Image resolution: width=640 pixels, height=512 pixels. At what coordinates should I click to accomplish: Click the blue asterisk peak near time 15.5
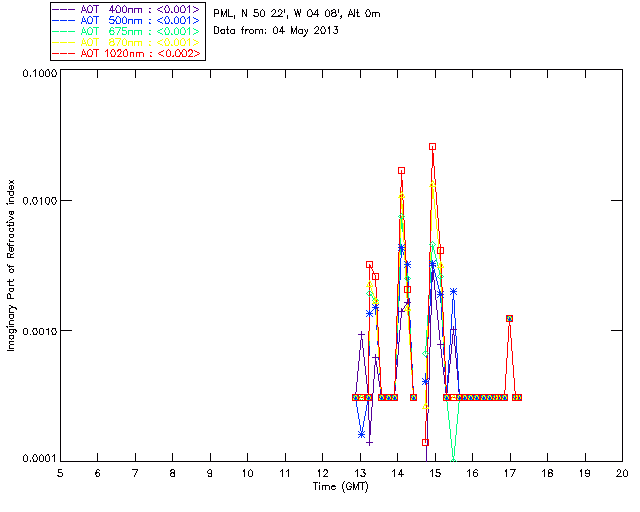[x=453, y=292]
